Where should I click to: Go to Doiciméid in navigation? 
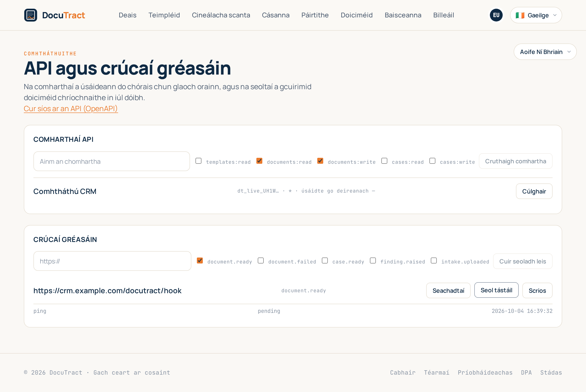[357, 15]
